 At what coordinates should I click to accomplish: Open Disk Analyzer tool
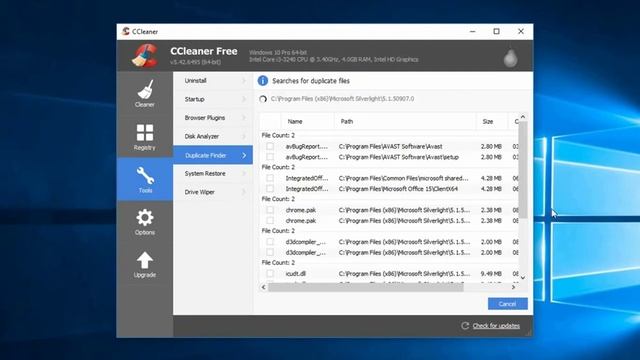click(213, 136)
